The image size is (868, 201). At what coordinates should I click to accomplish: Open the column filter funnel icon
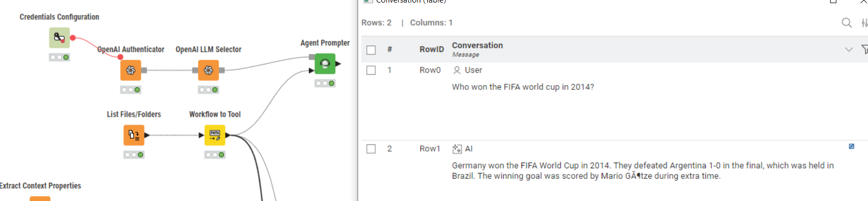point(864,49)
